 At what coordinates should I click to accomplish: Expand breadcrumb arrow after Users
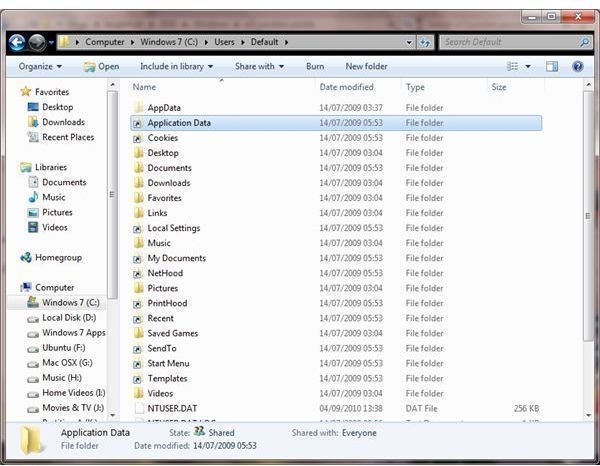pos(243,42)
